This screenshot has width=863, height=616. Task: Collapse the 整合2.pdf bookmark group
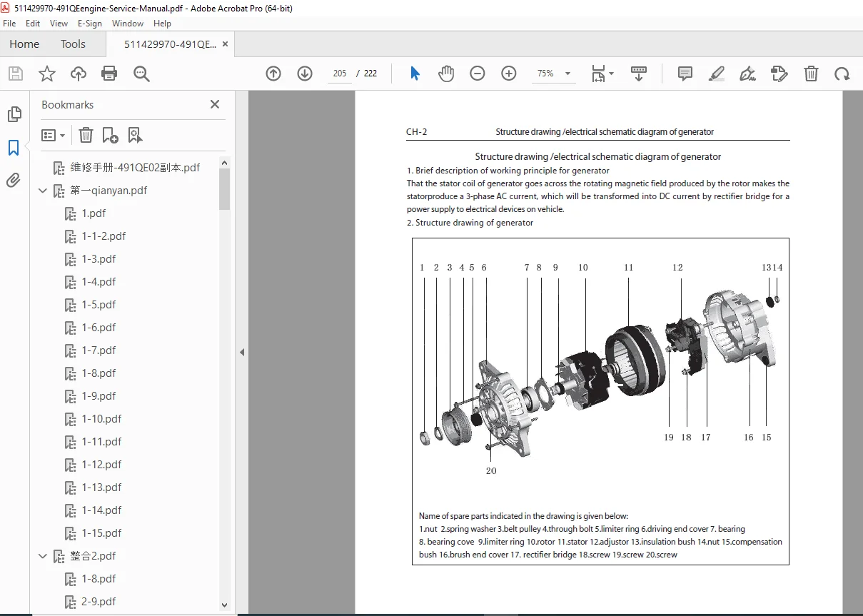[x=43, y=556]
